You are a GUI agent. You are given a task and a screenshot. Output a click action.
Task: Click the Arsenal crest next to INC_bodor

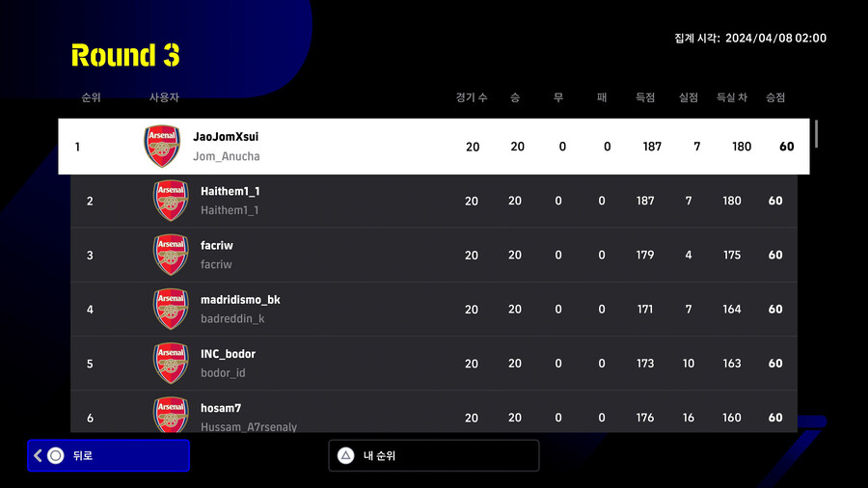pos(171,363)
